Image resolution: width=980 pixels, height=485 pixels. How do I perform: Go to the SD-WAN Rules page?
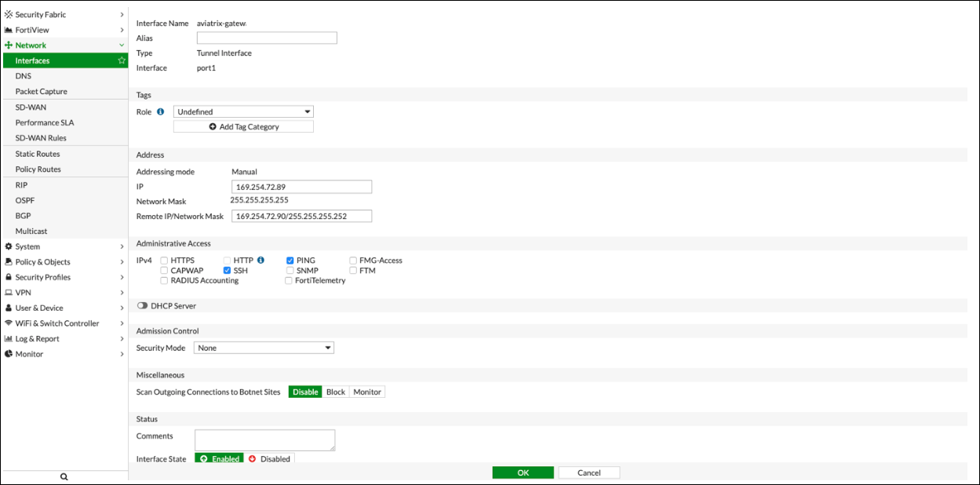click(41, 138)
